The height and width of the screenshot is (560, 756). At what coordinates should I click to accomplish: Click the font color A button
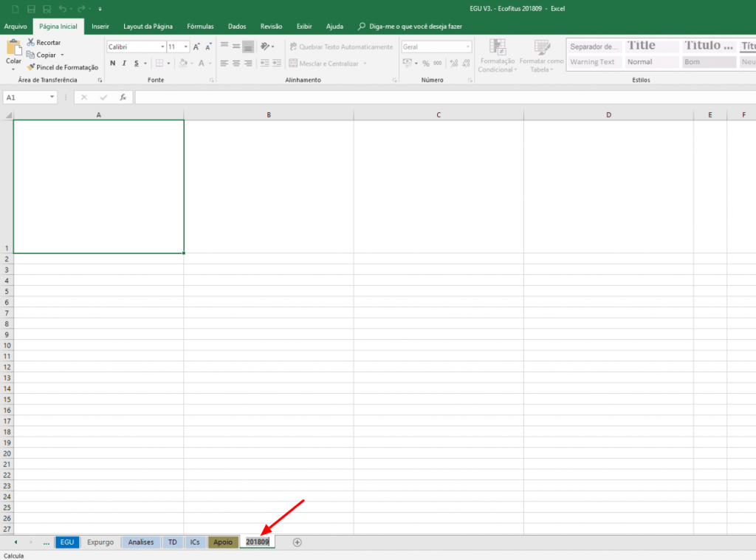(x=202, y=64)
